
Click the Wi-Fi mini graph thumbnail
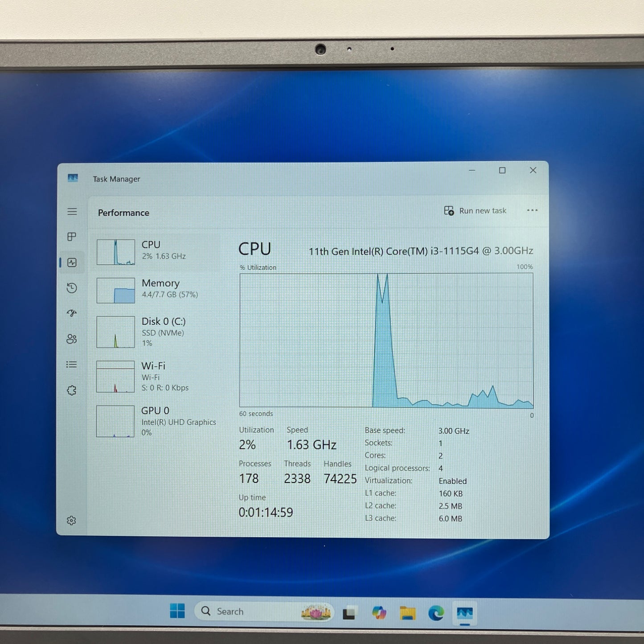pos(115,377)
